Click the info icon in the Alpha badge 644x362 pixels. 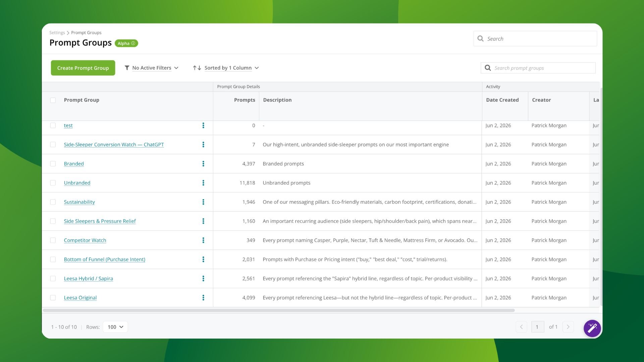(133, 43)
